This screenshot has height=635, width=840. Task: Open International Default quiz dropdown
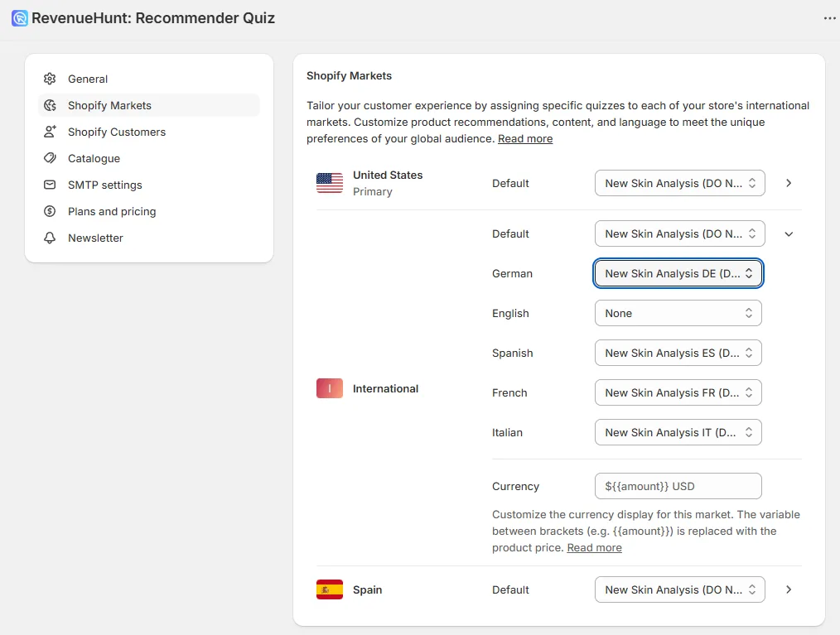[x=680, y=234]
